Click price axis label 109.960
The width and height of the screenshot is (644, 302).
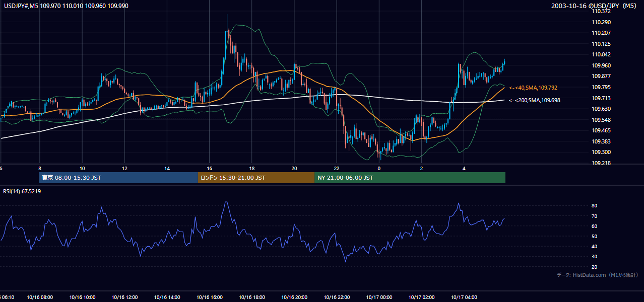point(602,65)
